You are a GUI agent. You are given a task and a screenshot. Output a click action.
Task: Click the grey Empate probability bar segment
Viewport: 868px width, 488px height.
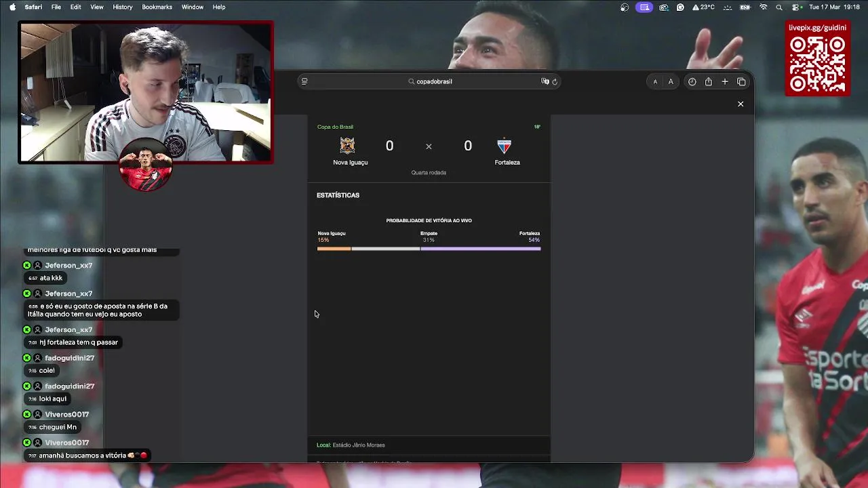(385, 249)
